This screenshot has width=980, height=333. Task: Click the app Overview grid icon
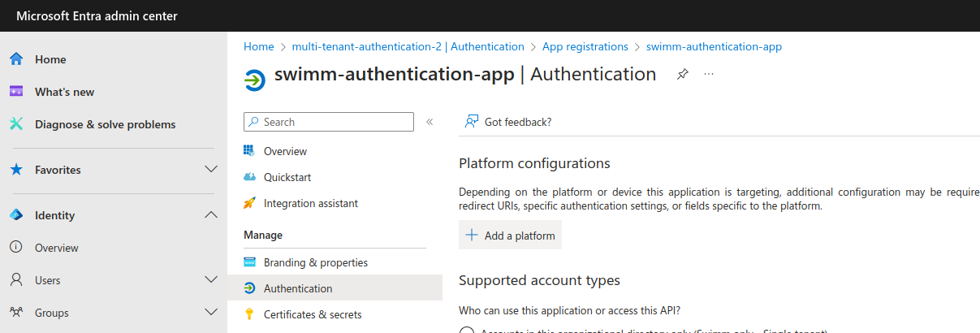point(250,151)
